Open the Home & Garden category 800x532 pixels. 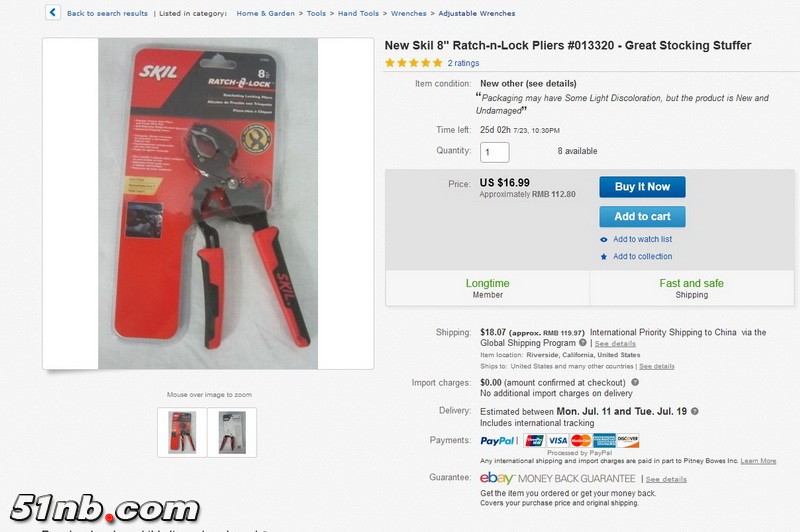(265, 13)
